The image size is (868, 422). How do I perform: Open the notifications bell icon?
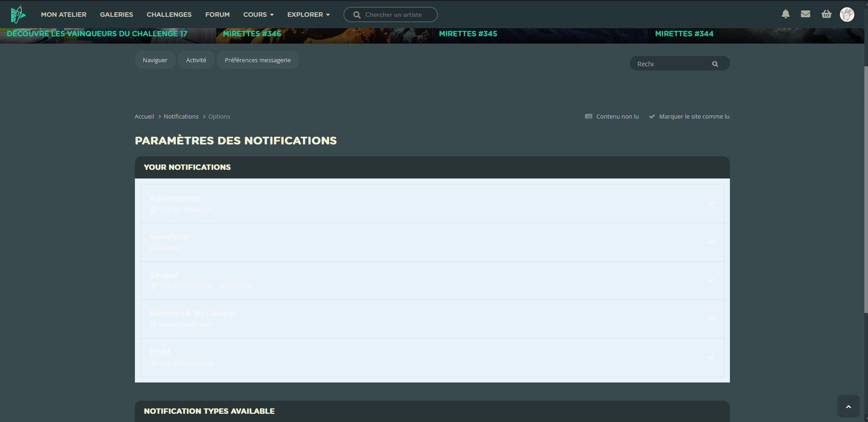pos(785,15)
